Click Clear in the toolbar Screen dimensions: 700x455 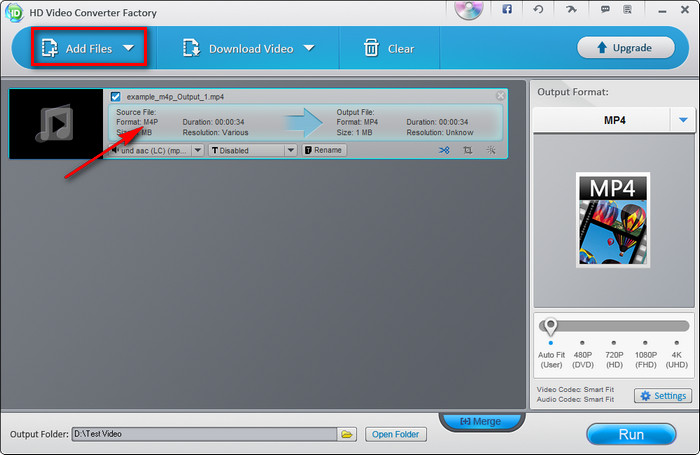click(x=388, y=48)
